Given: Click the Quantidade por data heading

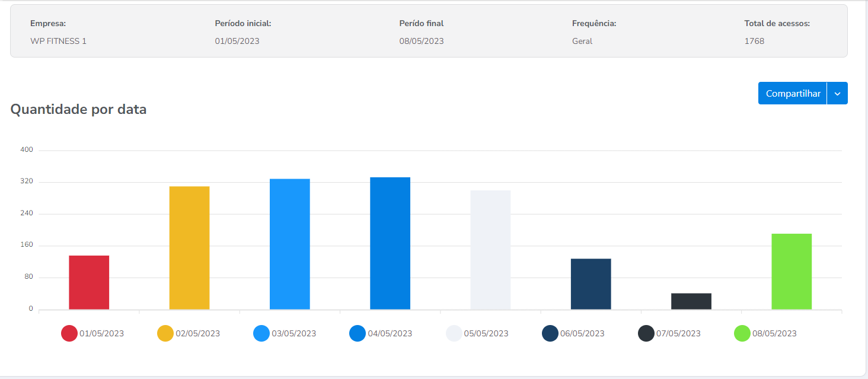Looking at the screenshot, I should pos(78,110).
